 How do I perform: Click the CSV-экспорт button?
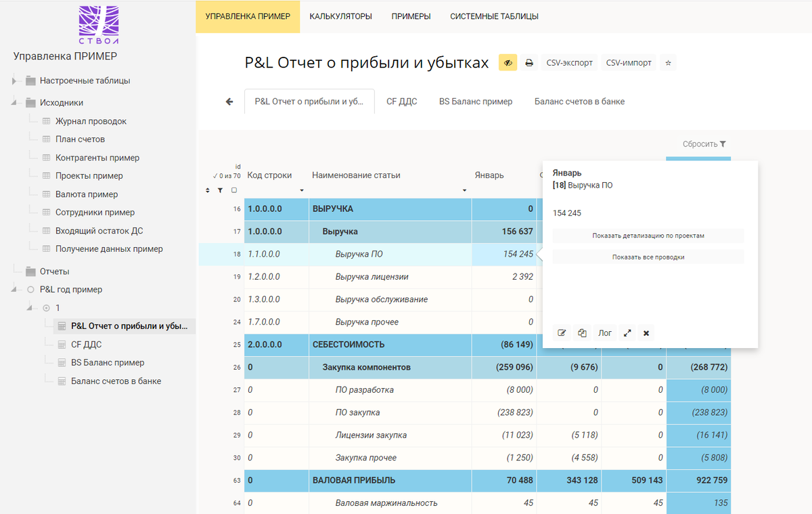point(569,62)
